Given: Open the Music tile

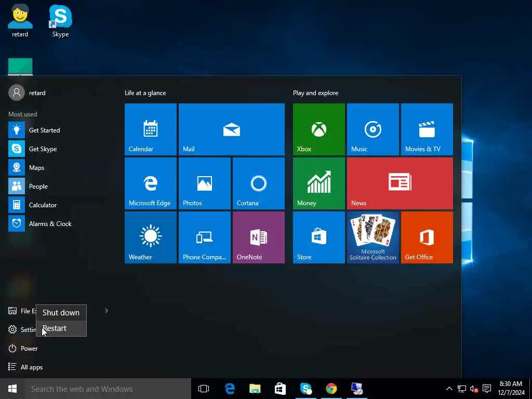Looking at the screenshot, I should [x=373, y=129].
